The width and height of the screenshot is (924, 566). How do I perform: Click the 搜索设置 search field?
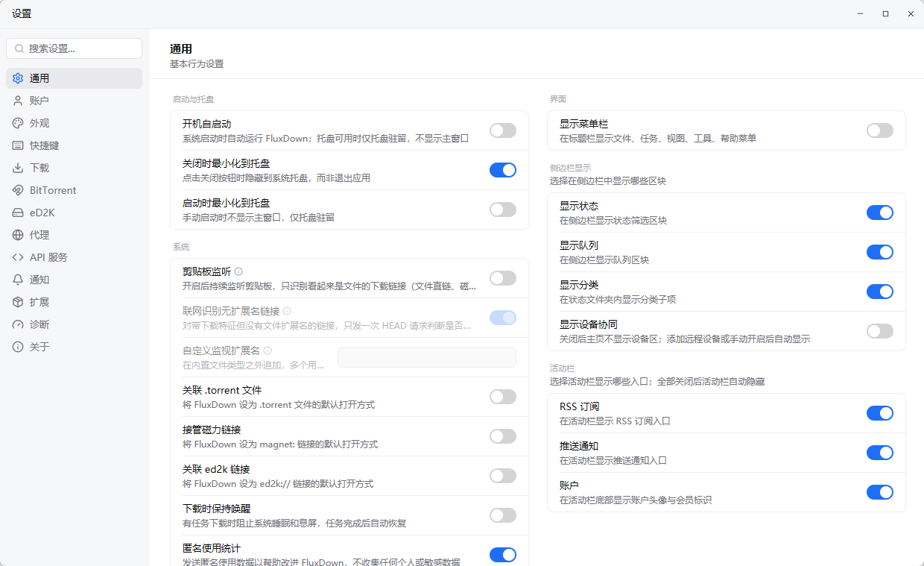pos(74,48)
